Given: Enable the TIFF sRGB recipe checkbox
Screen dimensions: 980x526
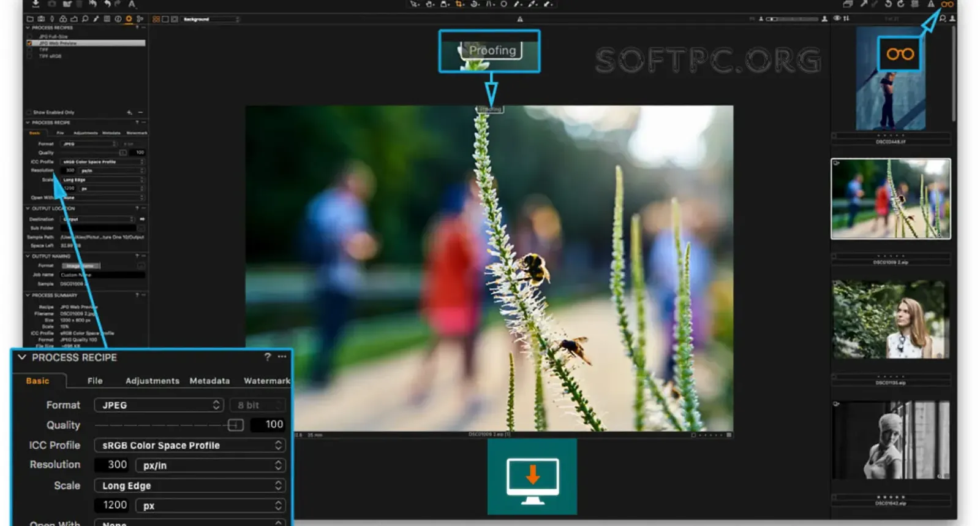Looking at the screenshot, I should click(x=29, y=56).
